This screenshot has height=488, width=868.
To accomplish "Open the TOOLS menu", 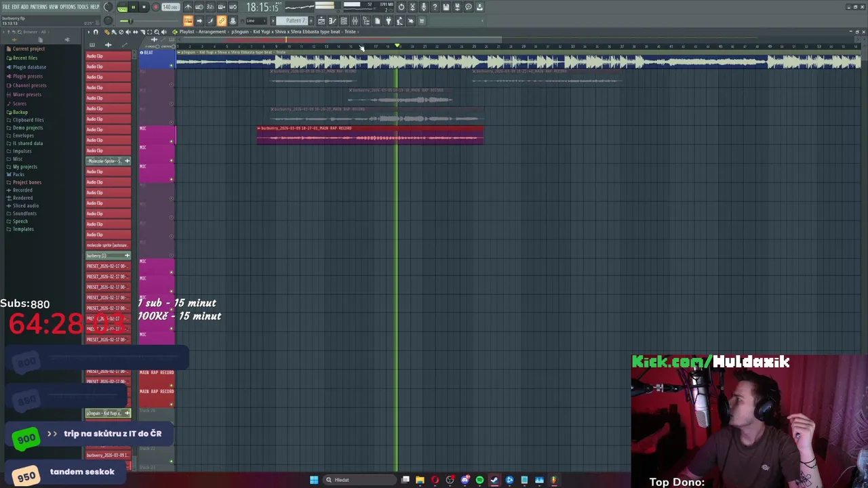I will click(x=83, y=7).
